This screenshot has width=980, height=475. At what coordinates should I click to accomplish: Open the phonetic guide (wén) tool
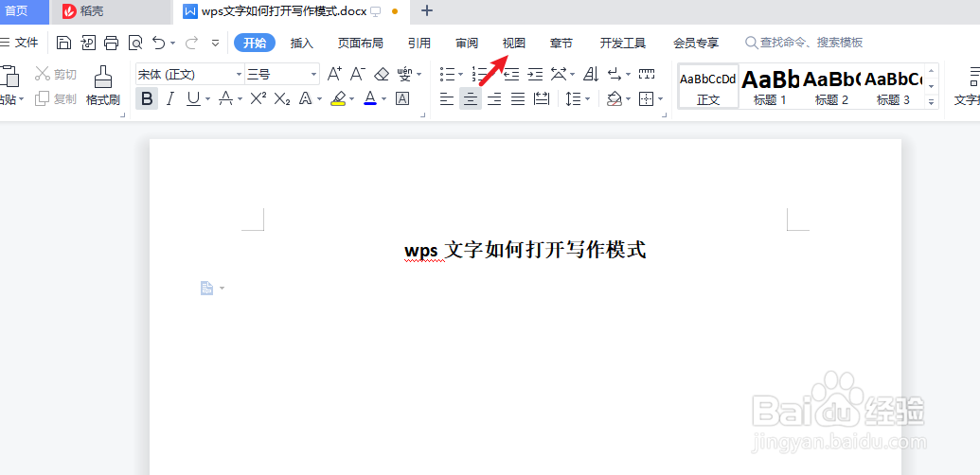point(405,74)
